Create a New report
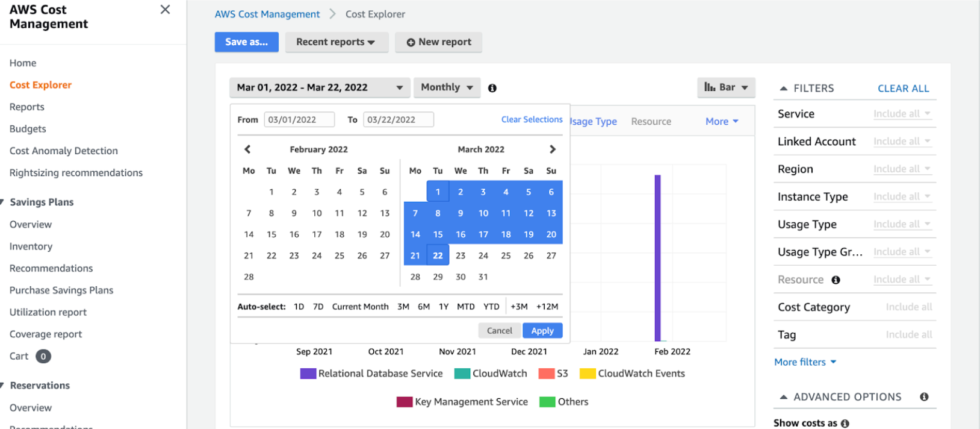980x429 pixels. [x=439, y=42]
